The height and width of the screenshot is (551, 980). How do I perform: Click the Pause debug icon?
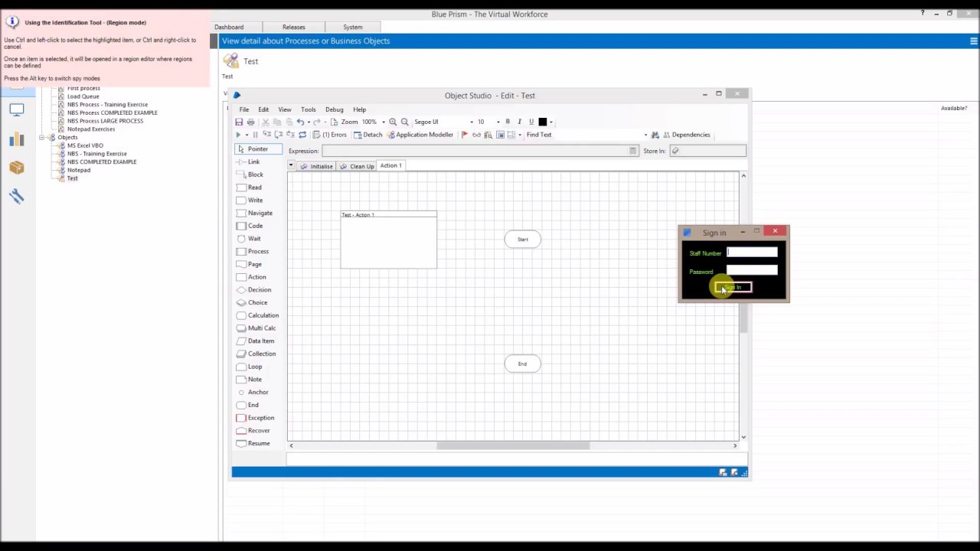[255, 135]
